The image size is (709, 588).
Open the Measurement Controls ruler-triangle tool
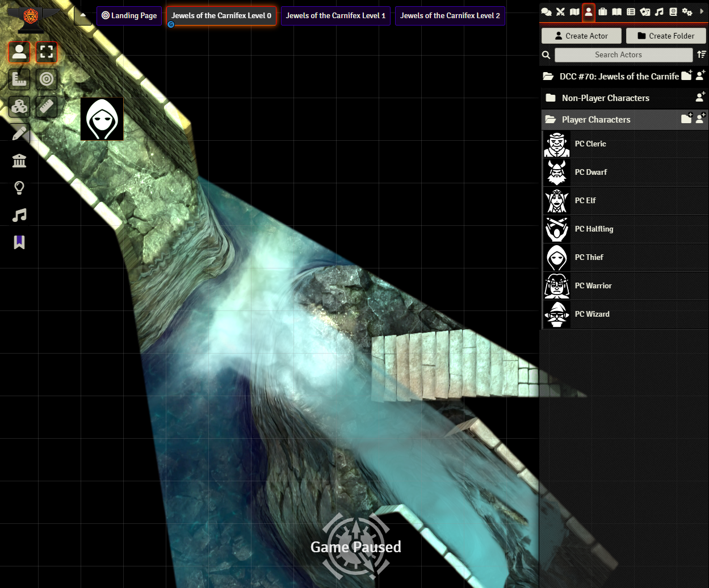coord(19,80)
